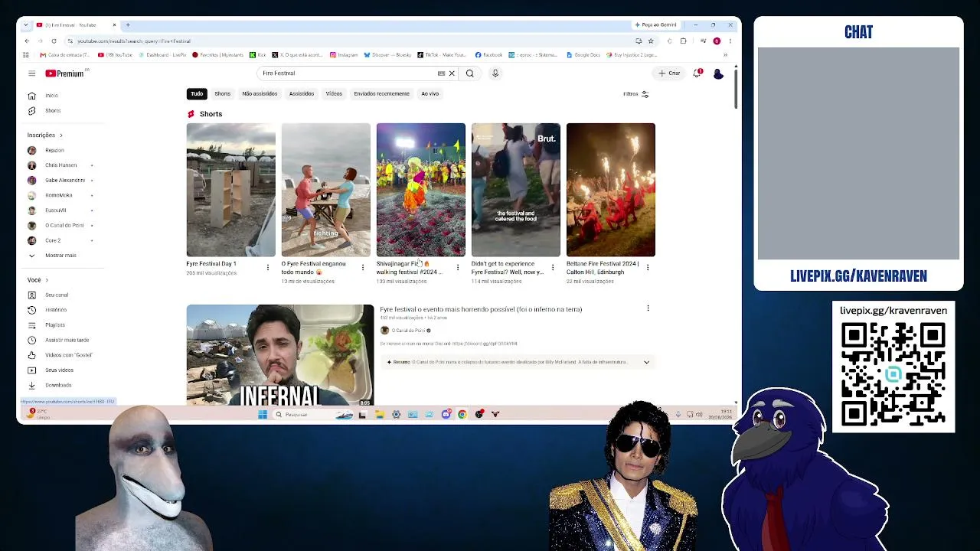Open the notifications bell
This screenshot has height=551, width=980.
tap(697, 73)
